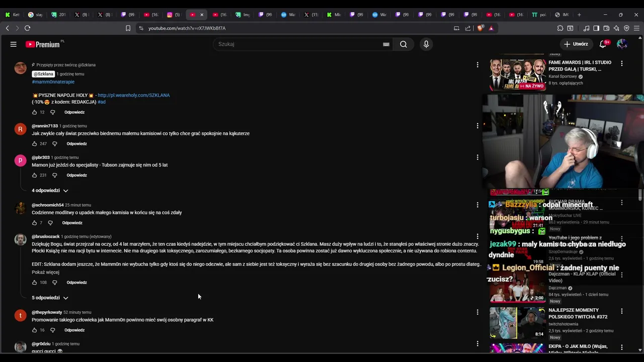
Task: Open @Szklana channel badge
Action: [43, 74]
